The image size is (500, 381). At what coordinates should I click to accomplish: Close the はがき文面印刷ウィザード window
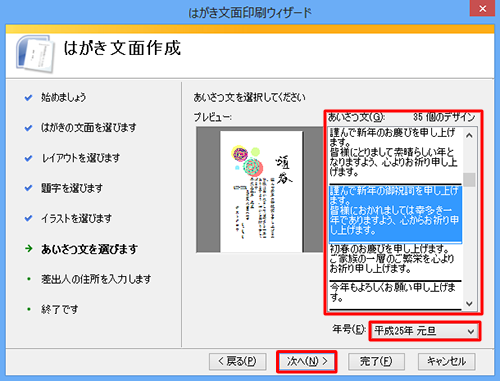pyautogui.click(x=482, y=9)
